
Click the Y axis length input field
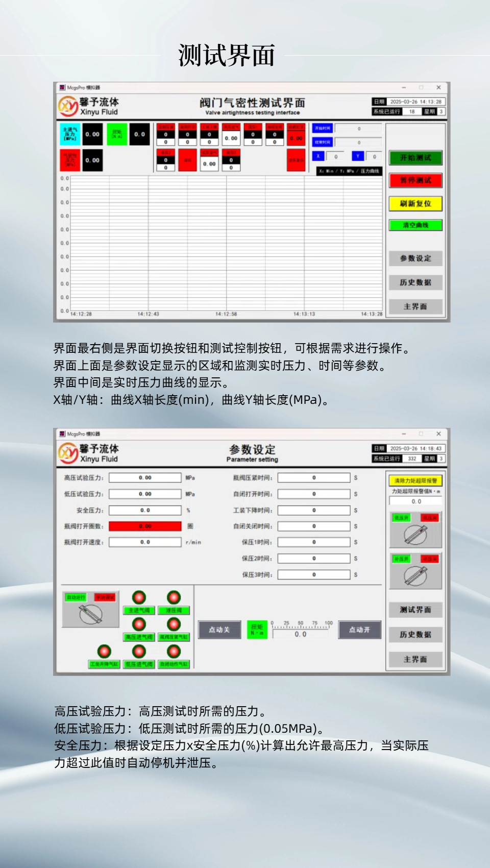(374, 157)
